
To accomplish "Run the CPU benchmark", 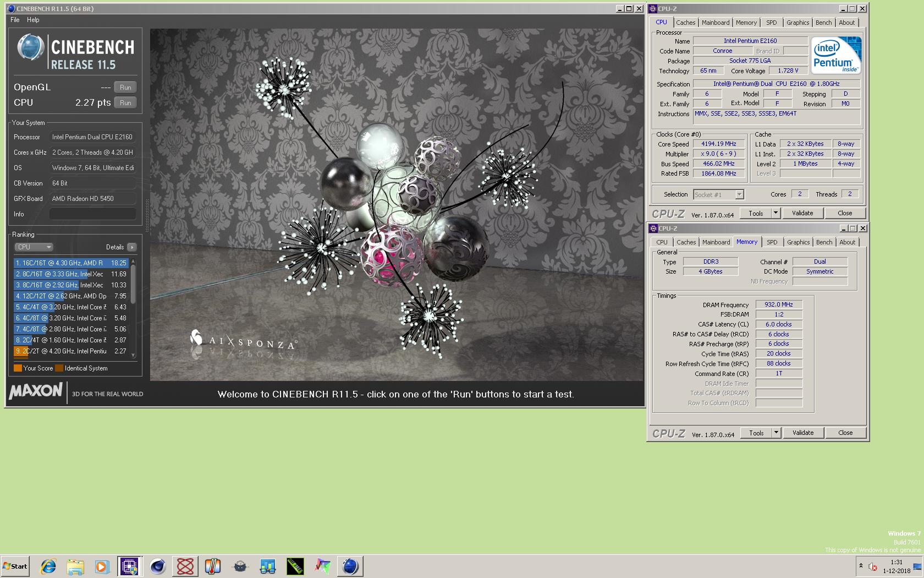I will tap(125, 103).
